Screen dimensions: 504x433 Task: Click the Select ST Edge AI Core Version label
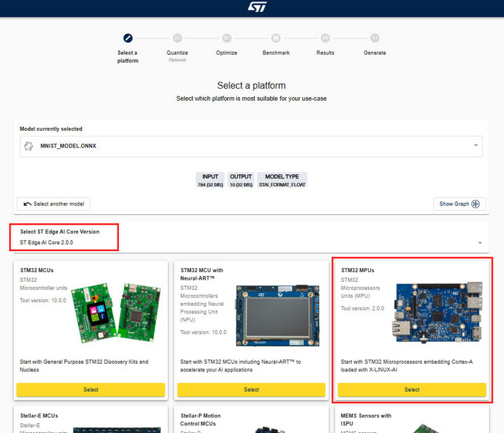(59, 232)
